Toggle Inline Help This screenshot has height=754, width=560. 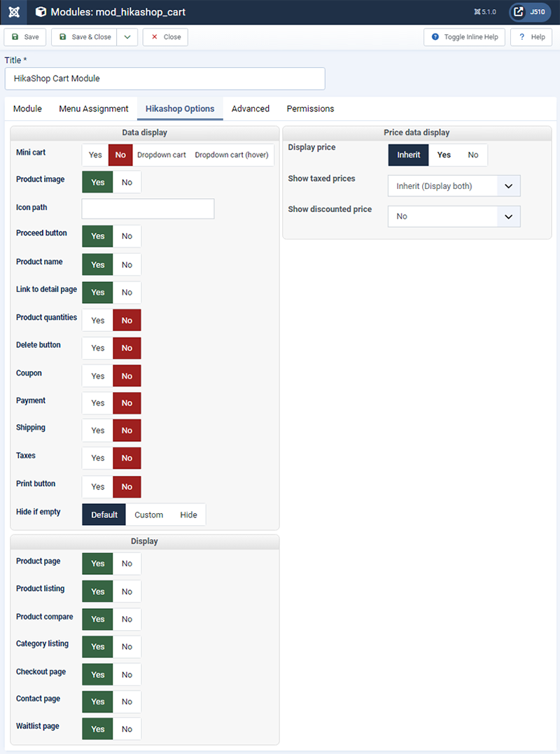464,37
